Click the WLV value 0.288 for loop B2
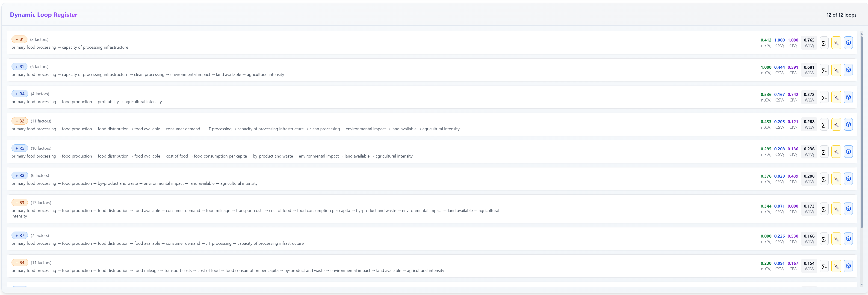Image resolution: width=868 pixels, height=295 pixels. tap(809, 124)
